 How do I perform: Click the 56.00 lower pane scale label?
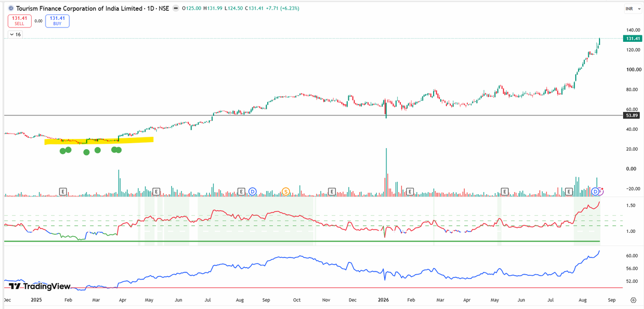tap(632, 269)
